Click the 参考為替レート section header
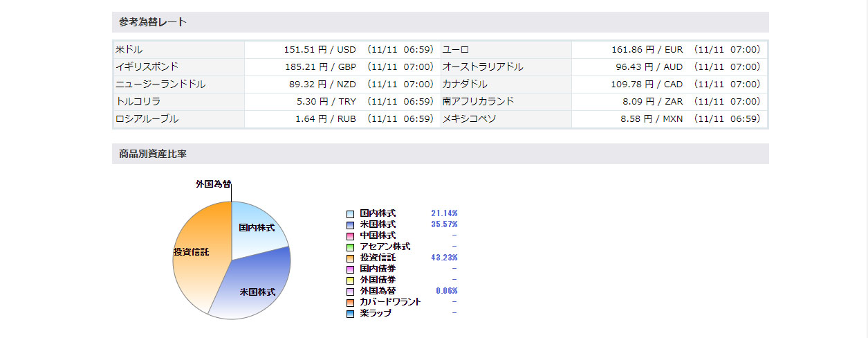 click(x=153, y=22)
